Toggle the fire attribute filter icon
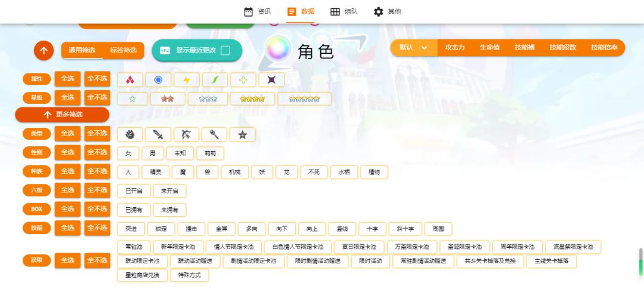The width and height of the screenshot is (644, 295). tap(130, 80)
